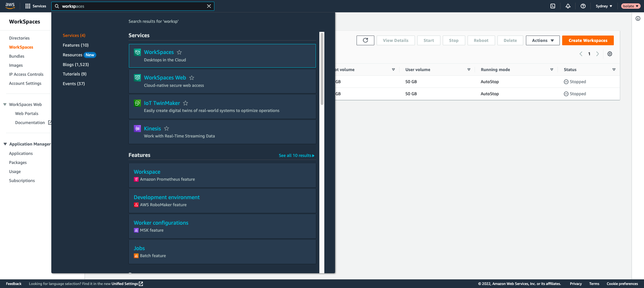Image resolution: width=644 pixels, height=288 pixels.
Task: Favorite WorkSpaces Web with star icon
Action: [192, 78]
